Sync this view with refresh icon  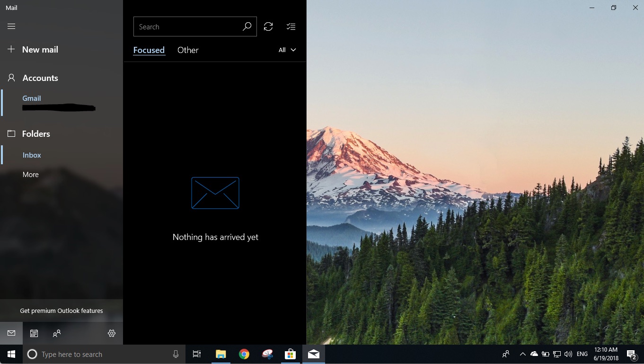(268, 27)
